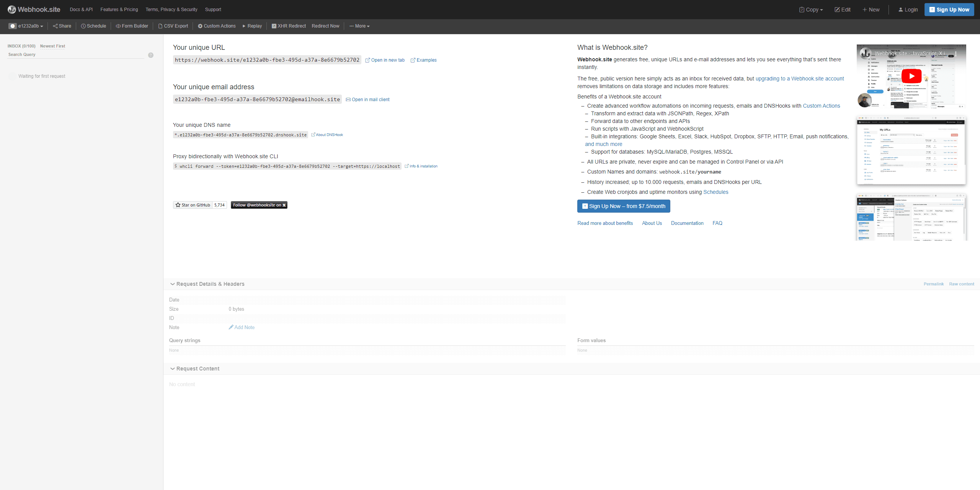980x490 pixels.
Task: Click Star on GitHub
Action: 193,205
